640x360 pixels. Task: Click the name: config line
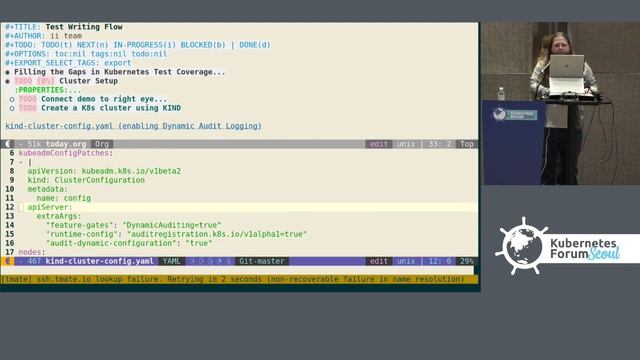[64, 198]
